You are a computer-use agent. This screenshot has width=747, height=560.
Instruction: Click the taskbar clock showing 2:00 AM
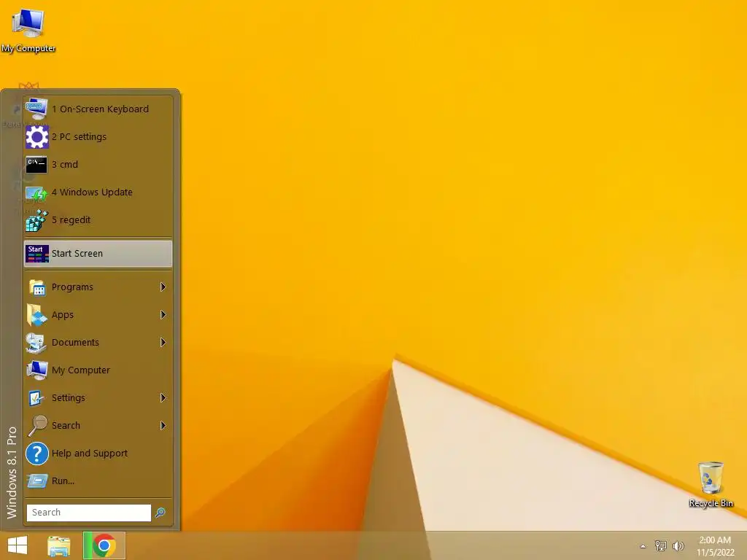pos(715,540)
